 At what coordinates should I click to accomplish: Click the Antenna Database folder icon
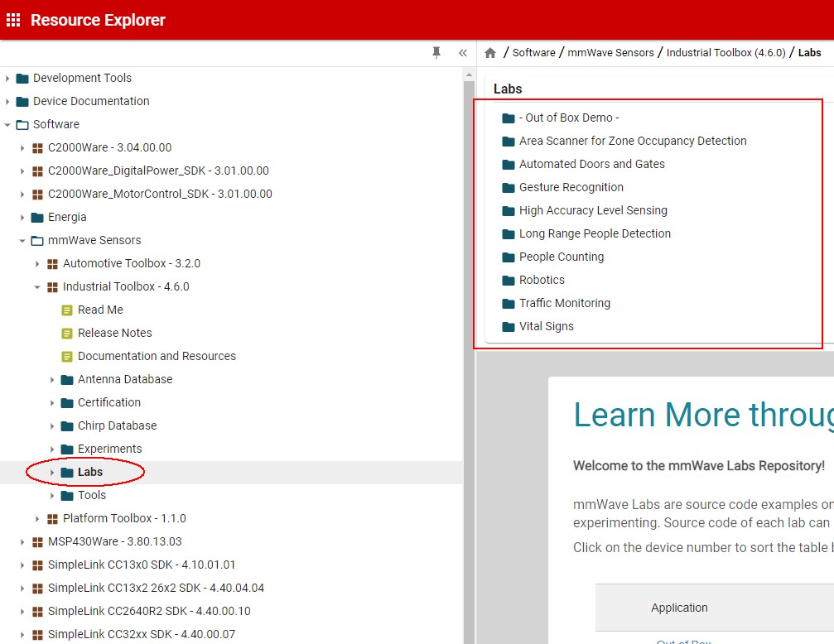(67, 380)
